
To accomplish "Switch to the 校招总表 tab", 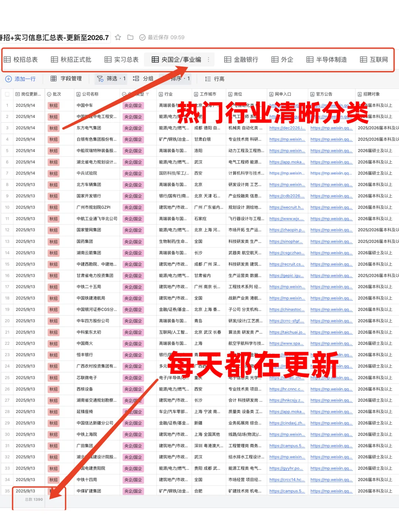I will (21, 59).
